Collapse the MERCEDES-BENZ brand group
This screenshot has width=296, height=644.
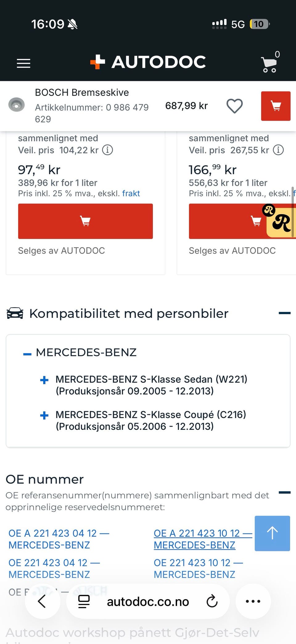(x=27, y=354)
